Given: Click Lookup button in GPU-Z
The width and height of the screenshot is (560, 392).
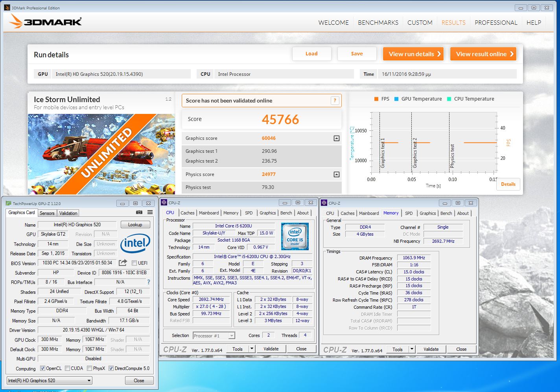Looking at the screenshot, I should (135, 225).
